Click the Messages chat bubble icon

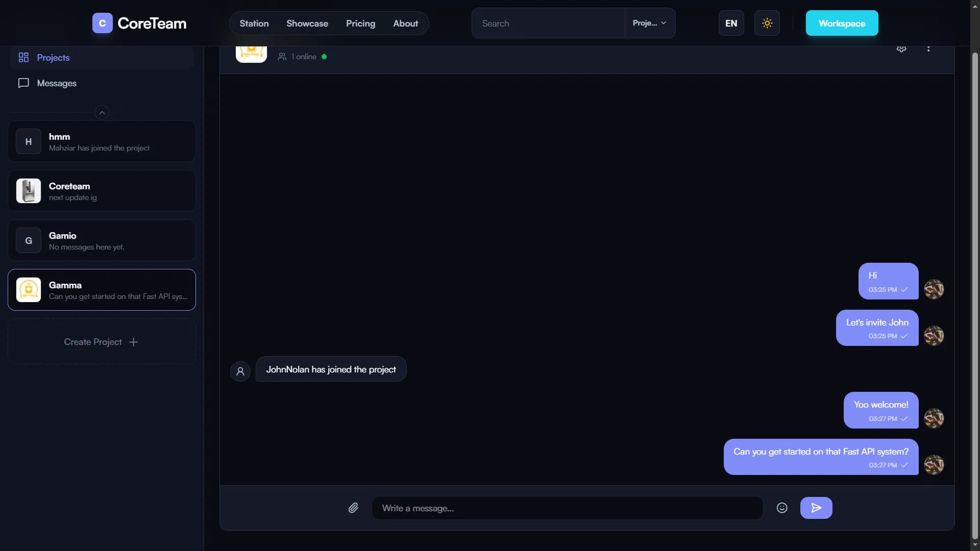click(23, 83)
